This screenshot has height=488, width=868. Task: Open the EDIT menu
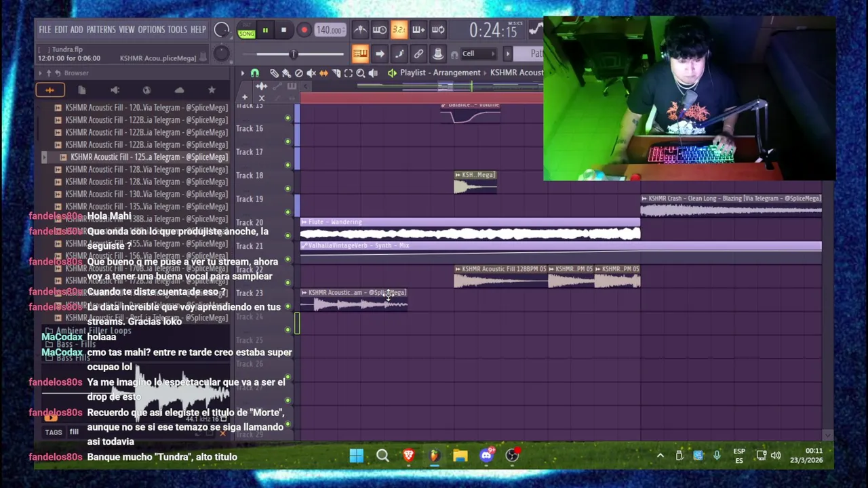[61, 30]
